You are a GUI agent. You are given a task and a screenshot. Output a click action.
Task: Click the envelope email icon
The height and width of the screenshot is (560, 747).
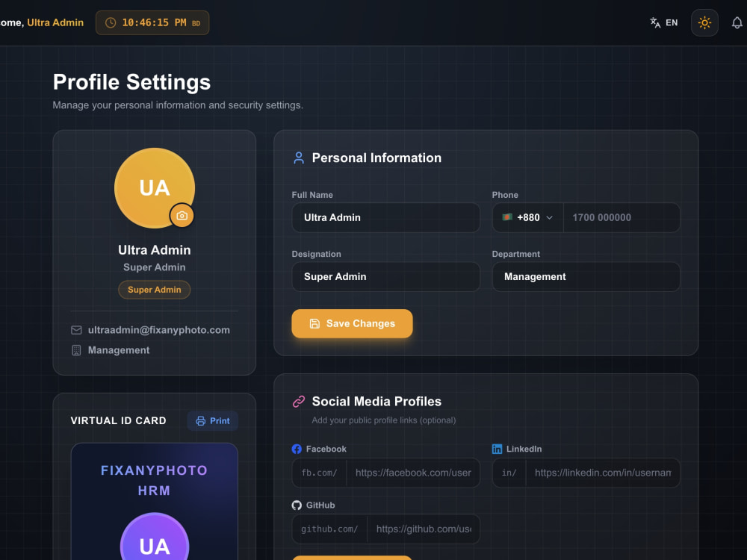click(76, 330)
